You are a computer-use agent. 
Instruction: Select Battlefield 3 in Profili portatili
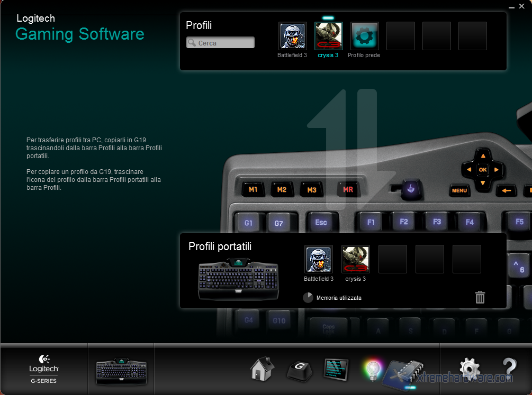click(319, 259)
